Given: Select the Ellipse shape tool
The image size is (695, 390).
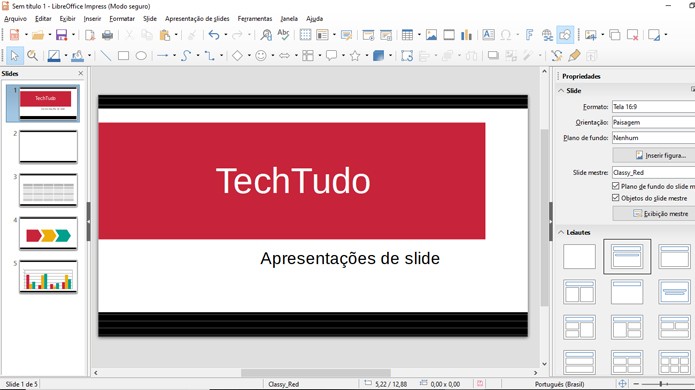Looking at the screenshot, I should pyautogui.click(x=141, y=55).
